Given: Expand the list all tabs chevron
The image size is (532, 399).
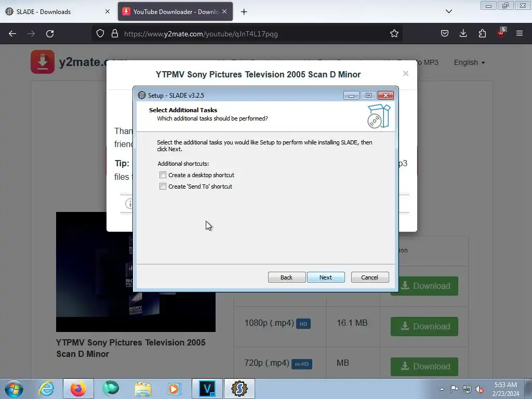Looking at the screenshot, I should tap(448, 11).
